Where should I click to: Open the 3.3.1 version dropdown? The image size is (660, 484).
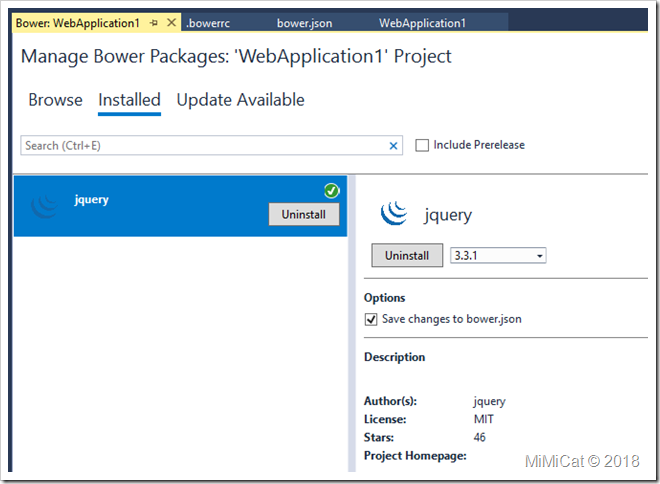click(498, 255)
